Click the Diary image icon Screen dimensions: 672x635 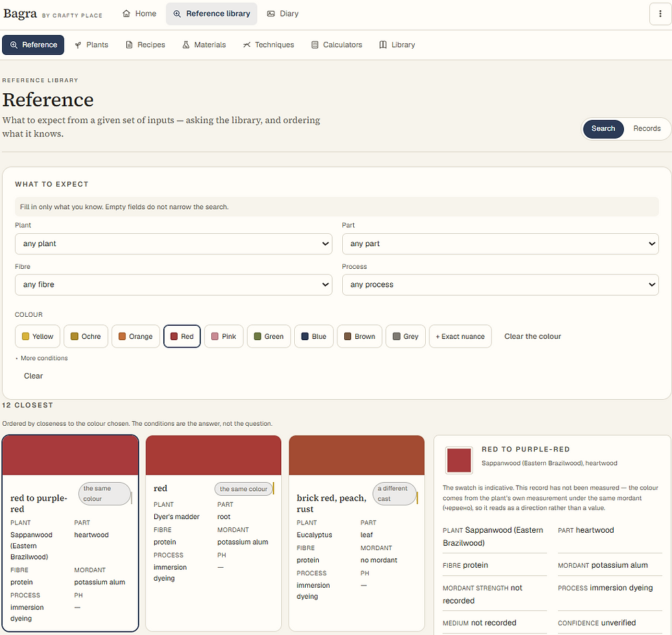pyautogui.click(x=270, y=14)
